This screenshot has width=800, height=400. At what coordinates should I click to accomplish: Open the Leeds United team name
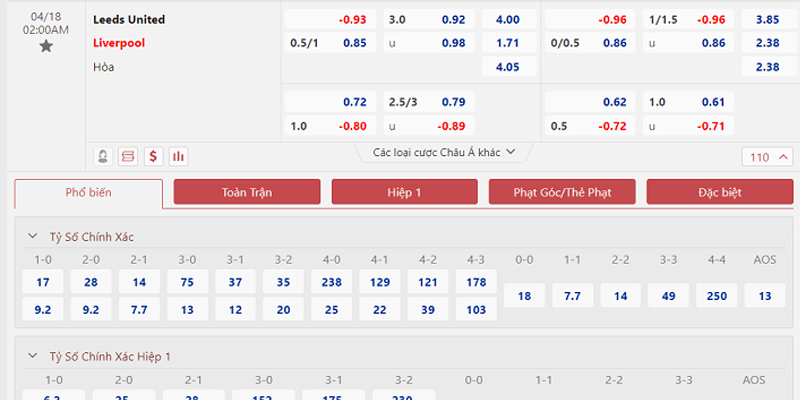[129, 19]
